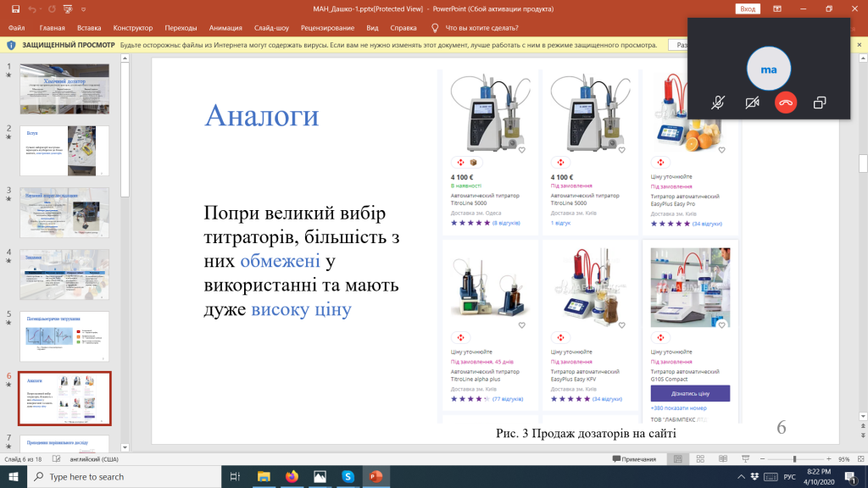This screenshot has width=868, height=488.
Task: Select slide 6 thumbnail 'Аналоги'
Action: [x=64, y=398]
